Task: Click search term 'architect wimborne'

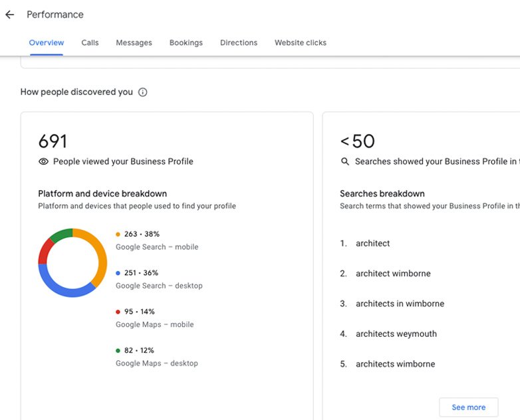Action: 393,274
